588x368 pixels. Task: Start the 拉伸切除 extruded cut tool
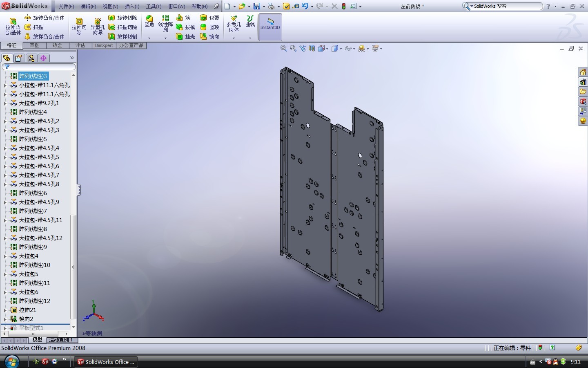(79, 27)
